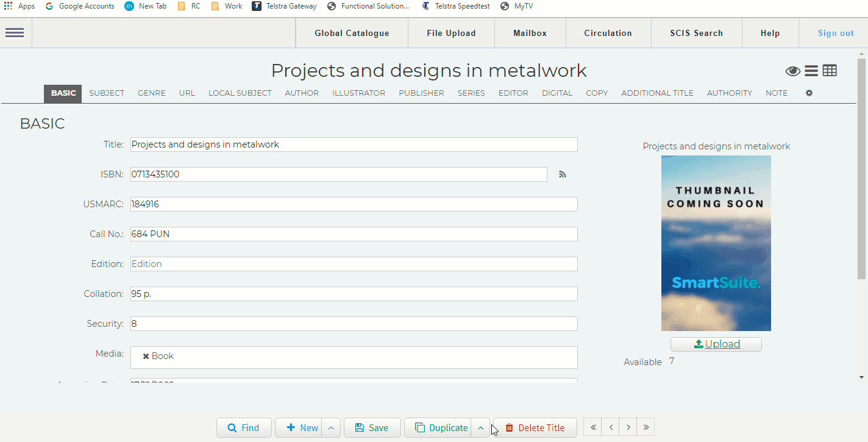Viewport: 868px width, 442px height.
Task: Click the Save button
Action: (372, 428)
